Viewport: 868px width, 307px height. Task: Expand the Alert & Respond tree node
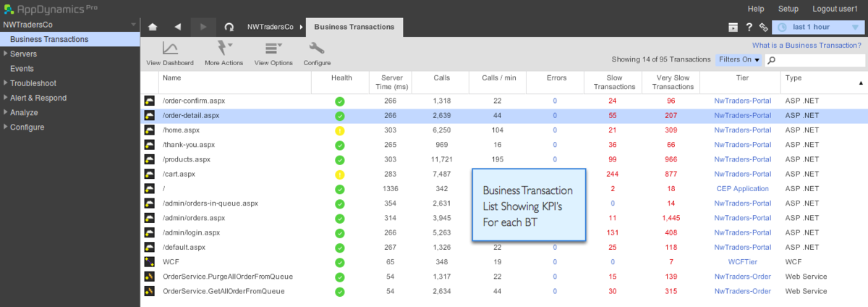pyautogui.click(x=6, y=98)
